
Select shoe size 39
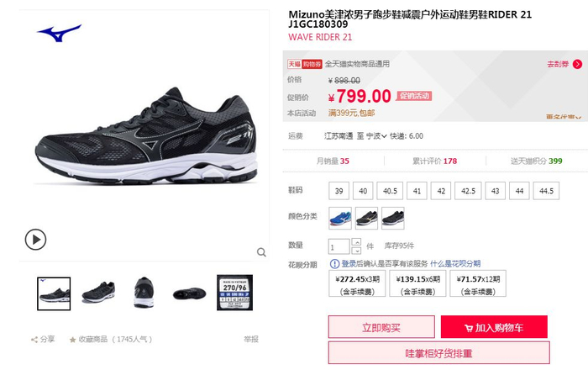[x=339, y=191]
